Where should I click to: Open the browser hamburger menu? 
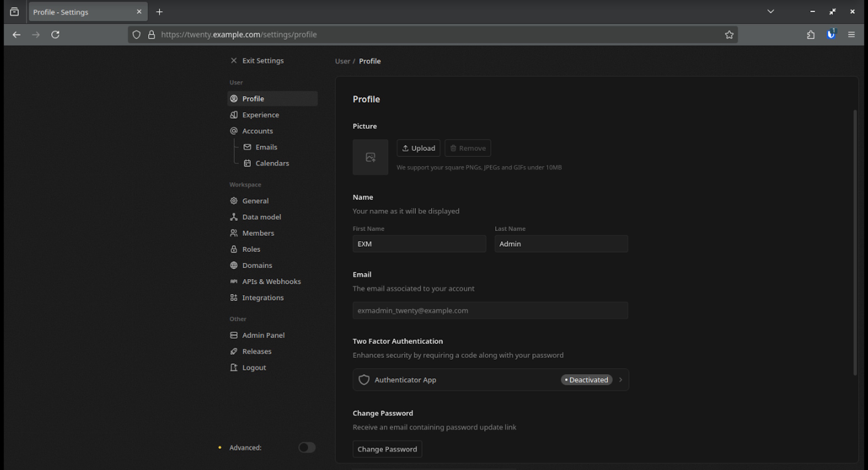tap(851, 35)
